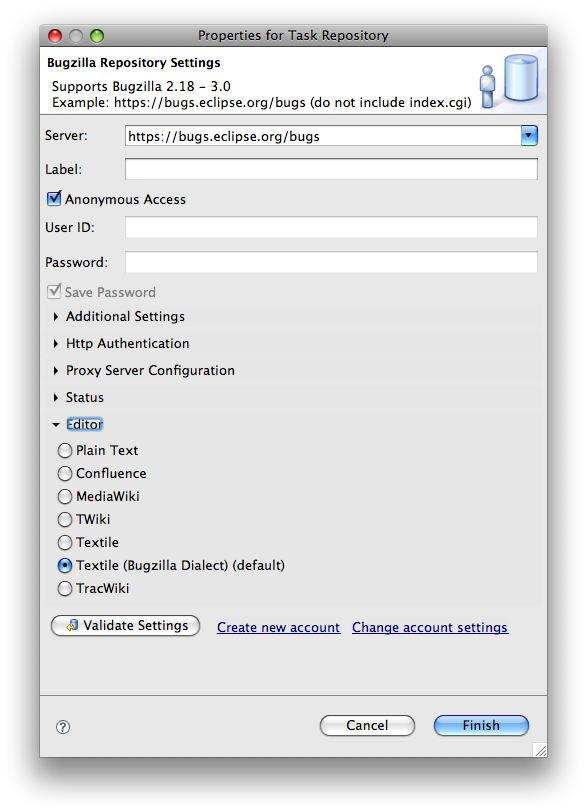Click into the Label input field

[x=331, y=169]
